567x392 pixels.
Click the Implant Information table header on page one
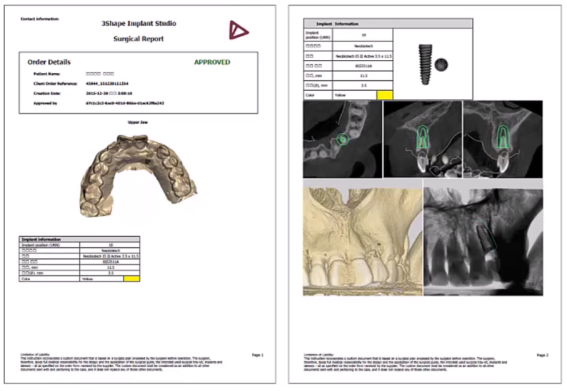(x=79, y=239)
